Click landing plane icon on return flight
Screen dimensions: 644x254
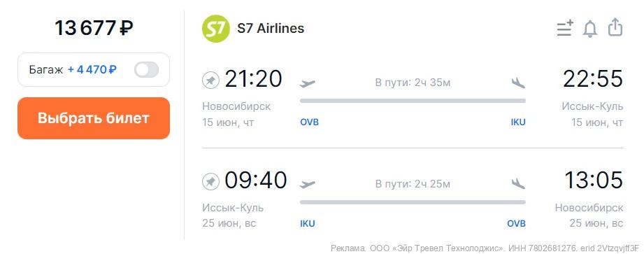[518, 184]
